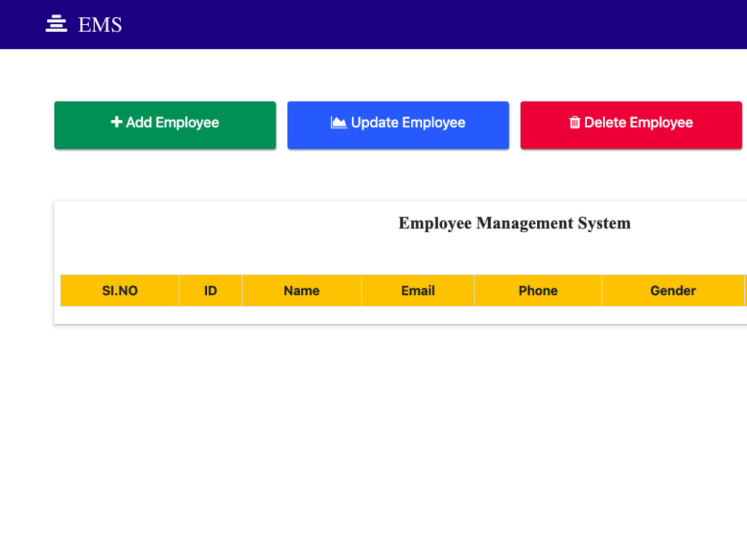
Task: Open the EMS brand link
Action: pyautogui.click(x=99, y=25)
